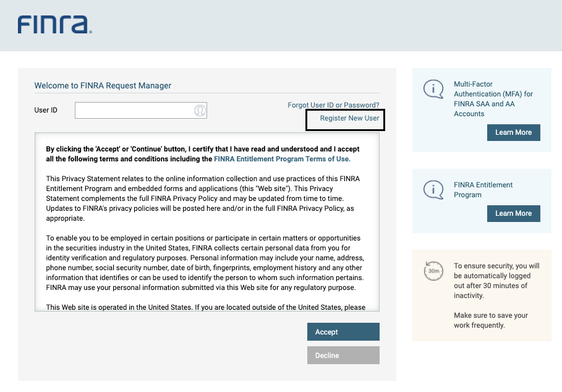Open the FINRA Entitlement Program Terms of Use link
The image size is (562, 392).
coord(282,159)
